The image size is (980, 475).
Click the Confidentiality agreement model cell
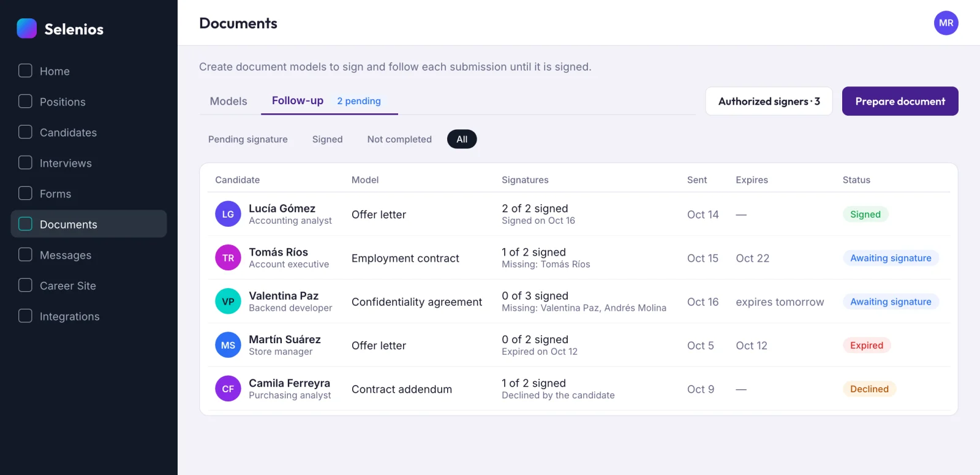point(417,302)
